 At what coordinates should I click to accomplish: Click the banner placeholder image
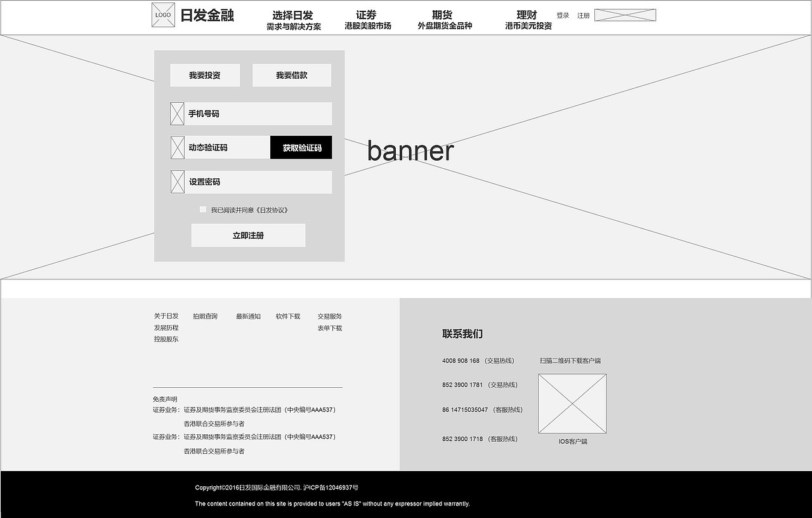pos(411,150)
